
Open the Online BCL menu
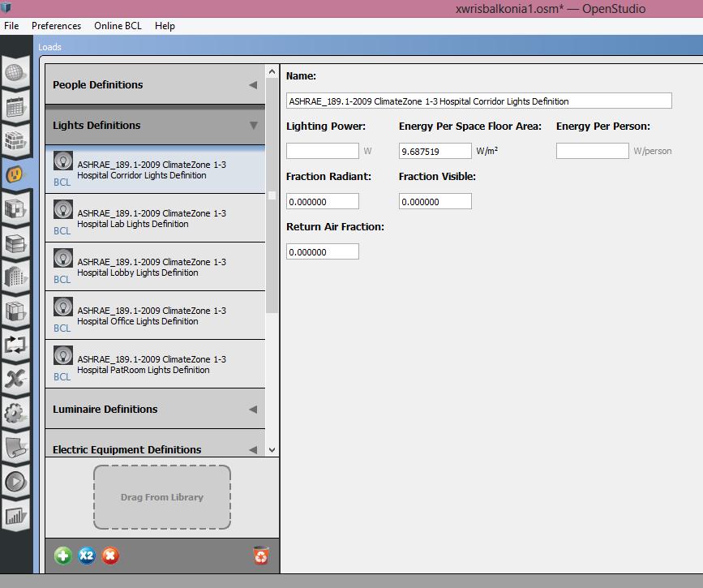(118, 26)
